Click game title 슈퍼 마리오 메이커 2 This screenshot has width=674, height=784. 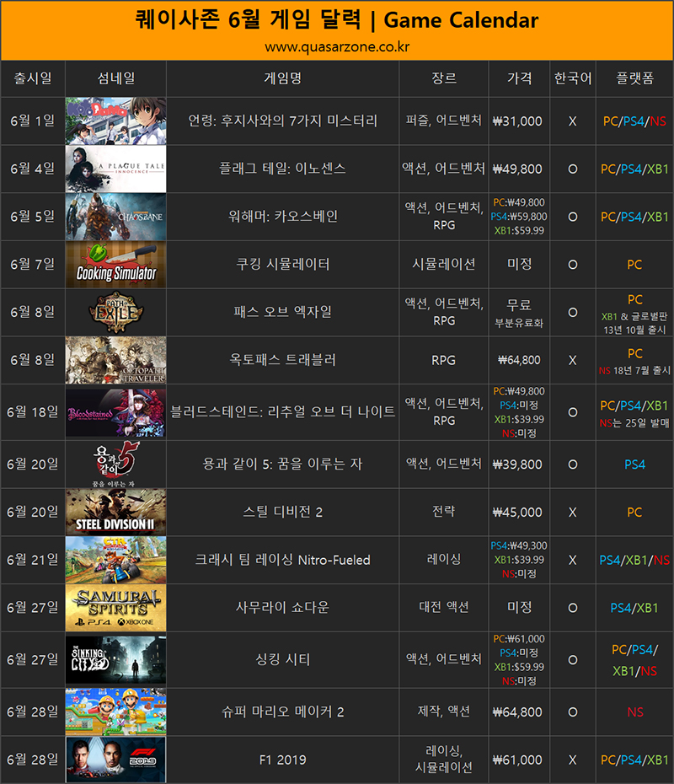pos(283,712)
